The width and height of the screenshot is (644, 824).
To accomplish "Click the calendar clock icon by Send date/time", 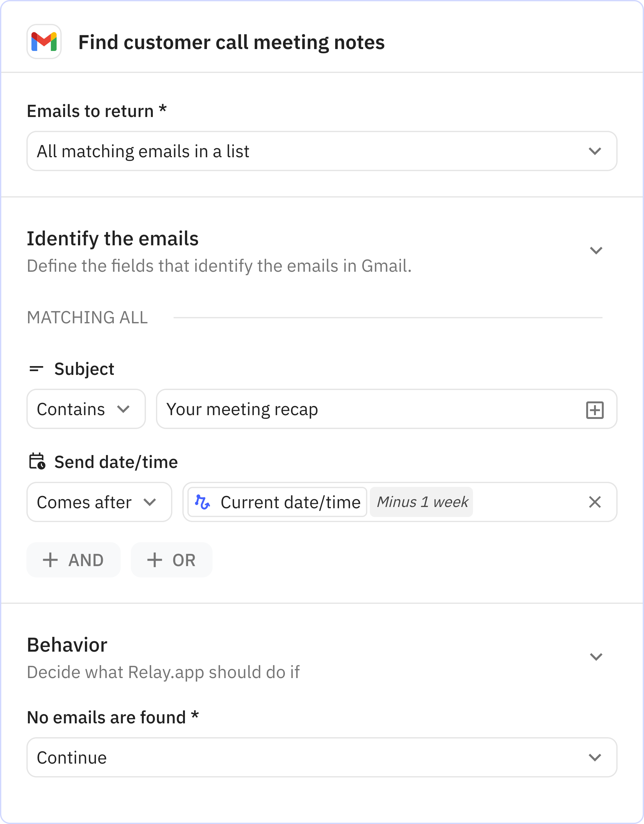I will click(37, 461).
